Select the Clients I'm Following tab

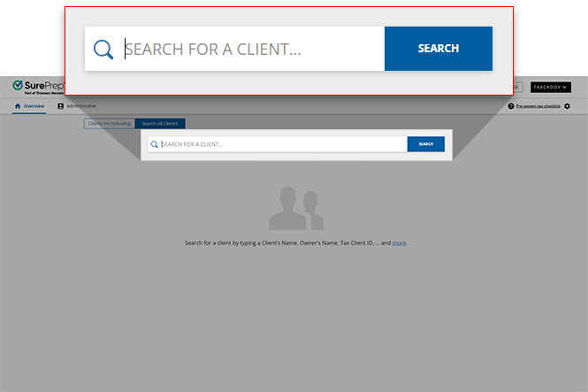(110, 123)
